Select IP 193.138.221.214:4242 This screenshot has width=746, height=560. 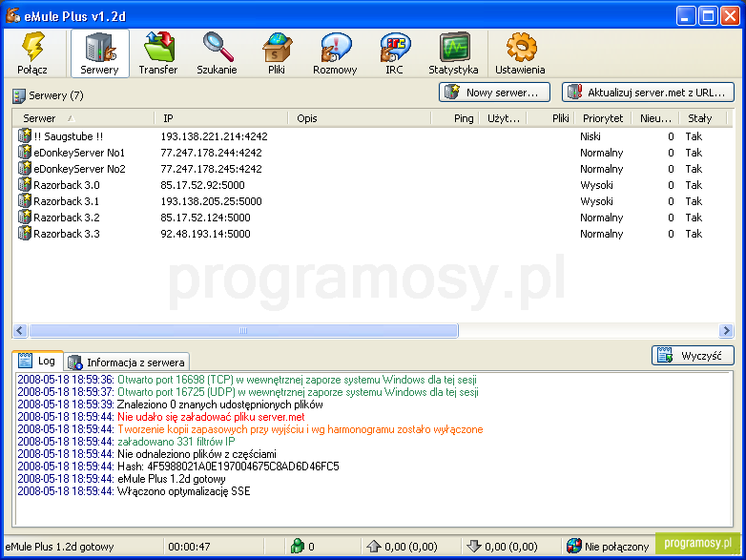click(214, 136)
